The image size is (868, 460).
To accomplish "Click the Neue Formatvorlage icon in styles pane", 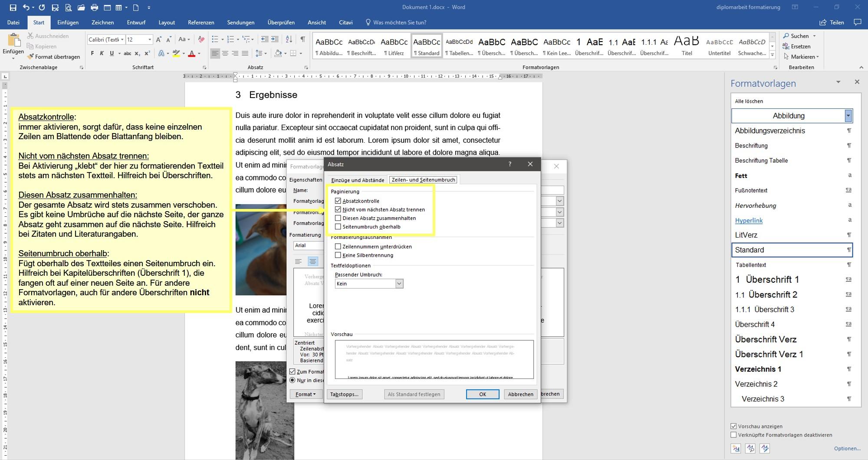I will coord(736,449).
